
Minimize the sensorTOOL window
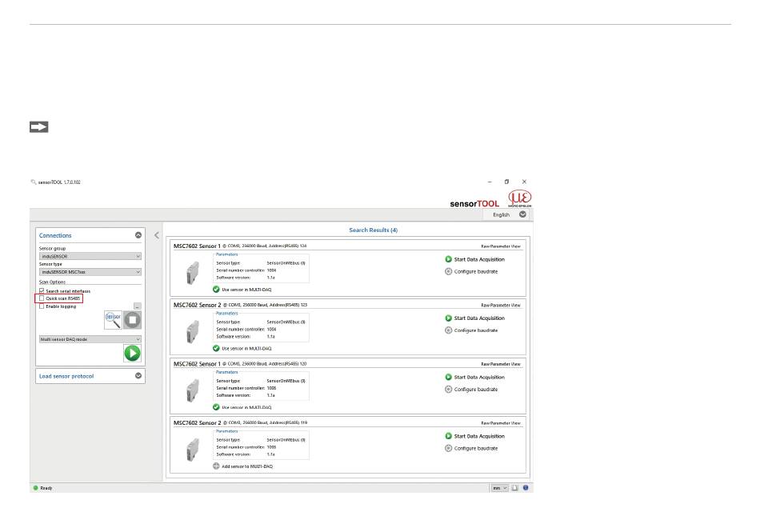coord(490,182)
